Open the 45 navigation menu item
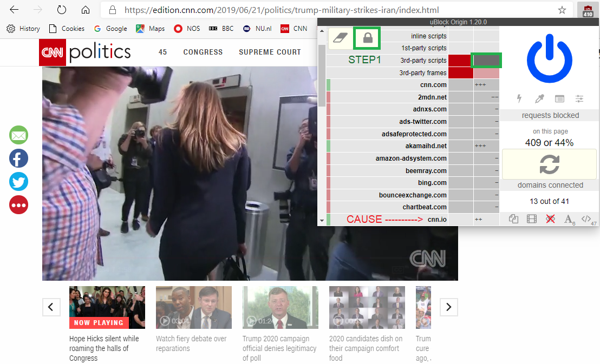The height and width of the screenshot is (364, 600). [x=162, y=52]
